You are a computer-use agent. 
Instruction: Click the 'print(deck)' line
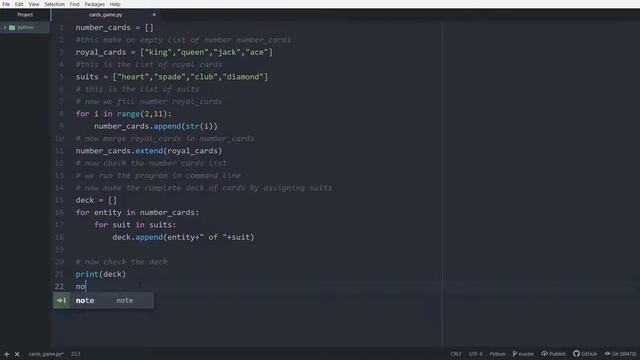[x=101, y=274]
